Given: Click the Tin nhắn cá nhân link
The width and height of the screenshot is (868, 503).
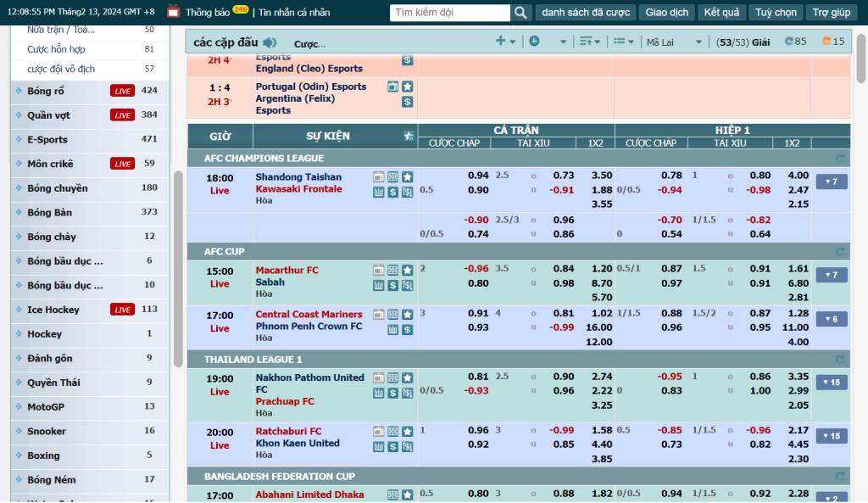Looking at the screenshot, I should (x=294, y=13).
